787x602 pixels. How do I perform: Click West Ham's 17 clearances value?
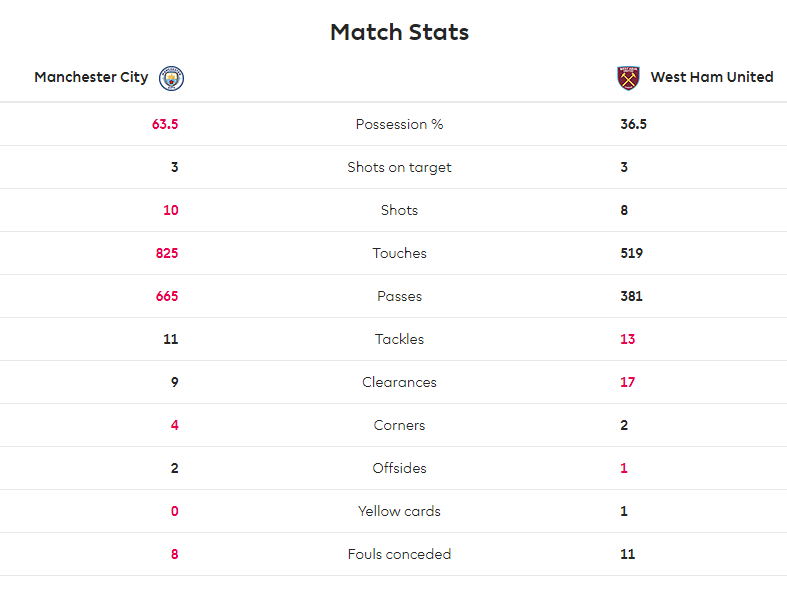pyautogui.click(x=627, y=382)
